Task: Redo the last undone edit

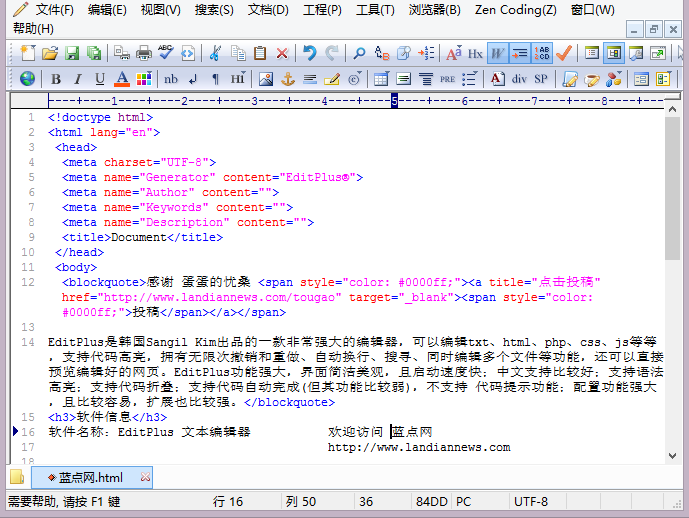Action: pos(332,54)
